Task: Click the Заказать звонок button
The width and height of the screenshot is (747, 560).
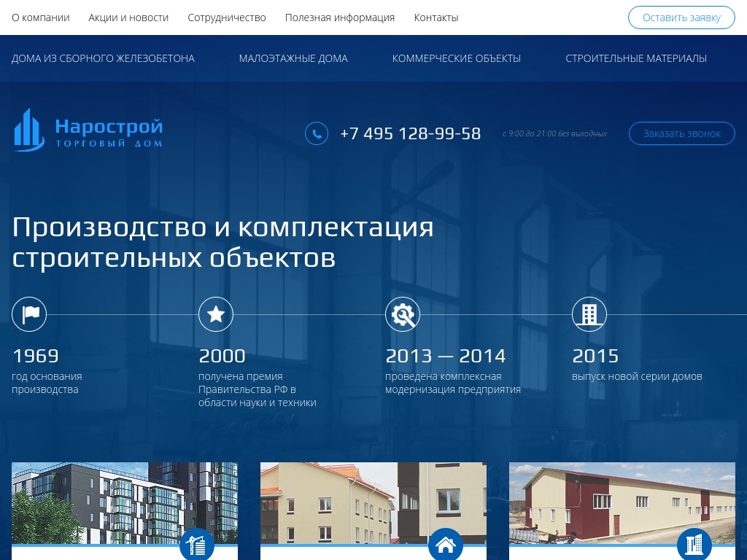Action: (x=682, y=133)
